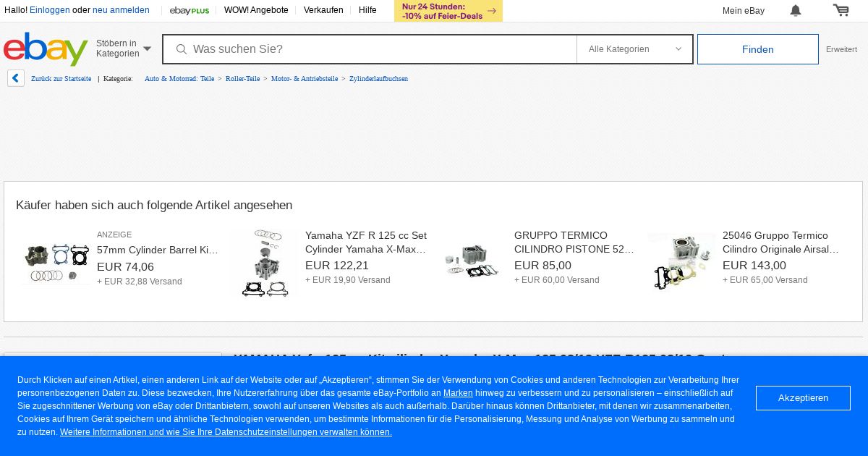
Task: Open the eBay Plus logo link
Action: click(190, 10)
